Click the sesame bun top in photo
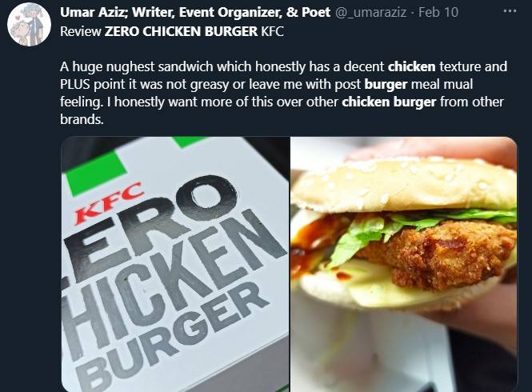Viewport: 532px width, 392px height. pos(404,183)
